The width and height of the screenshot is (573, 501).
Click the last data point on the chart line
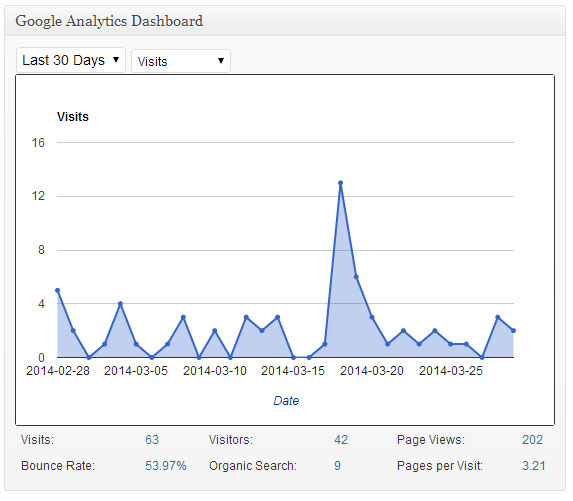[513, 331]
